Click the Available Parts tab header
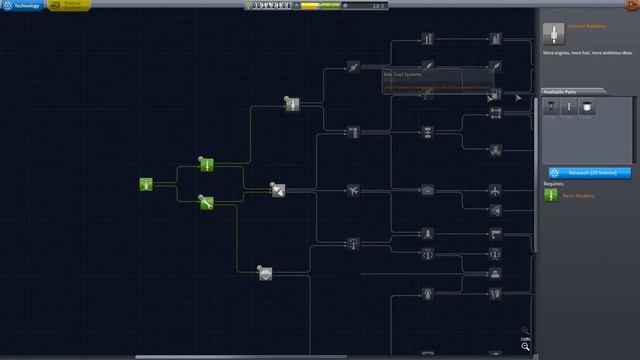640x360 pixels. tap(573, 92)
